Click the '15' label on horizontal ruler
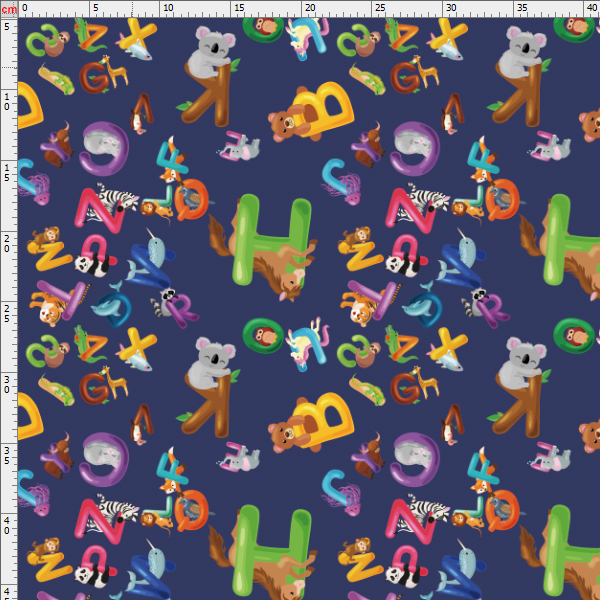The image size is (600, 600). [239, 8]
